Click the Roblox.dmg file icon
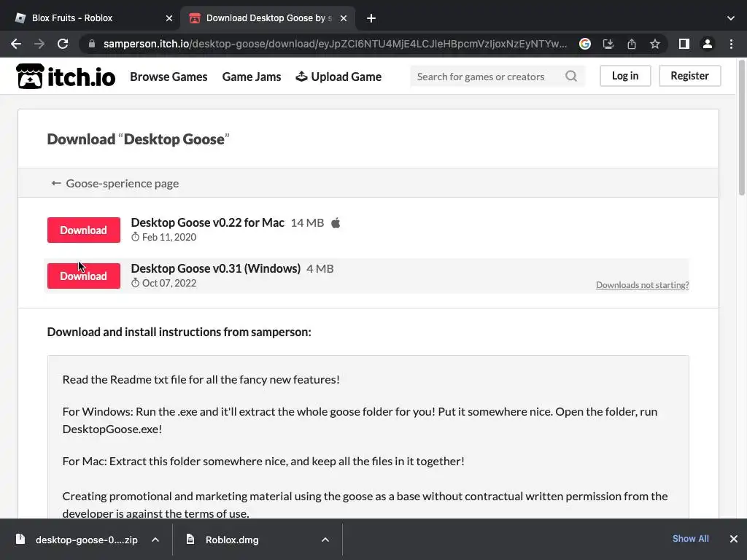 point(190,539)
